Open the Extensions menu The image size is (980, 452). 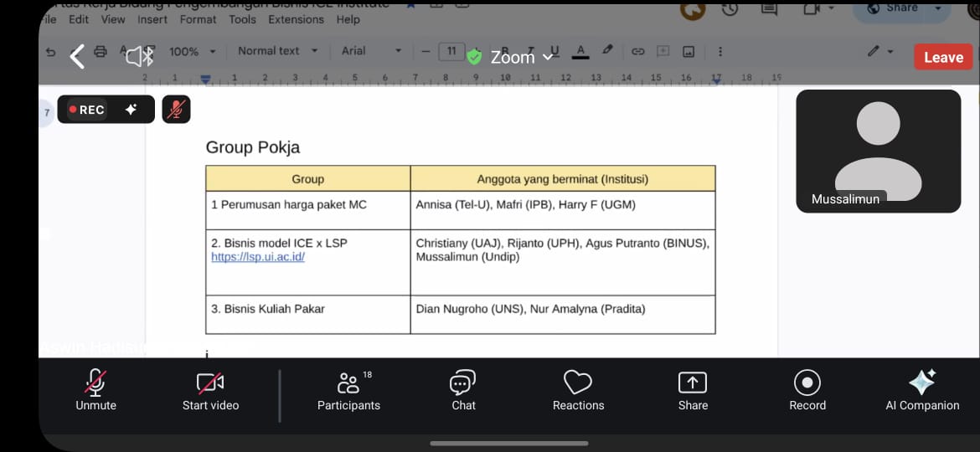[x=296, y=19]
